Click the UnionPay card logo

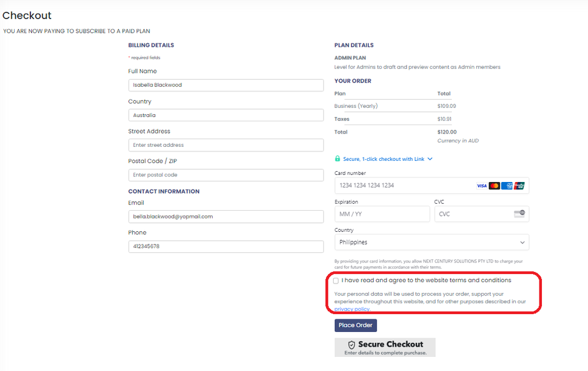coord(519,186)
